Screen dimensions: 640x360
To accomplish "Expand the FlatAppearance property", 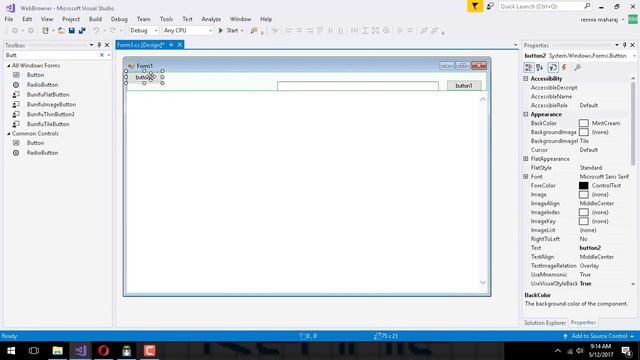I will (526, 159).
